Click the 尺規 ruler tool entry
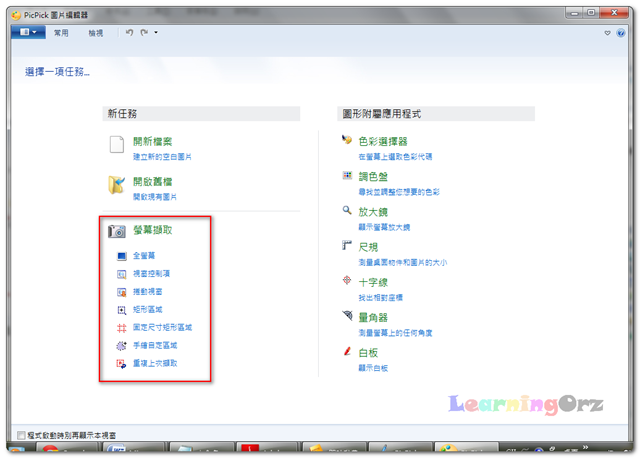 click(368, 247)
